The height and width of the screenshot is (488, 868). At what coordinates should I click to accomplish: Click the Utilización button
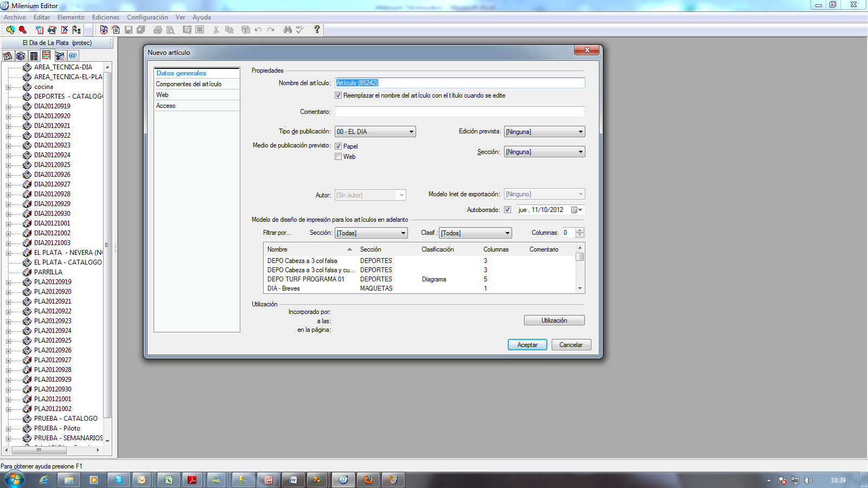[554, 320]
